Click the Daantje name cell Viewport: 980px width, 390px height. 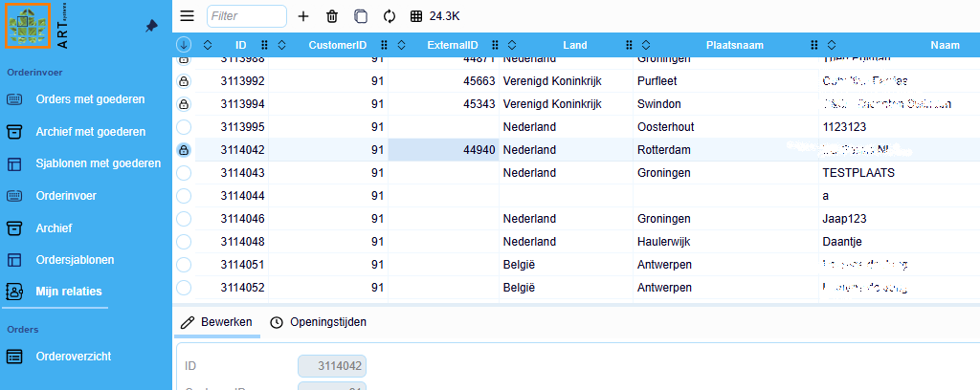tap(900, 242)
